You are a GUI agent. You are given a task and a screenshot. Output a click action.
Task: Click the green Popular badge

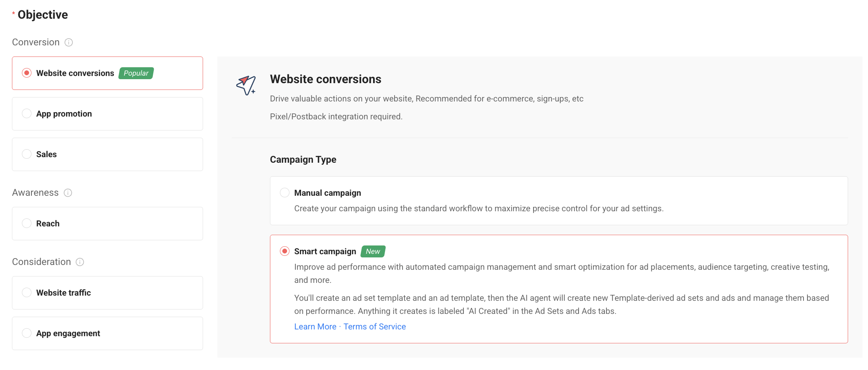136,73
